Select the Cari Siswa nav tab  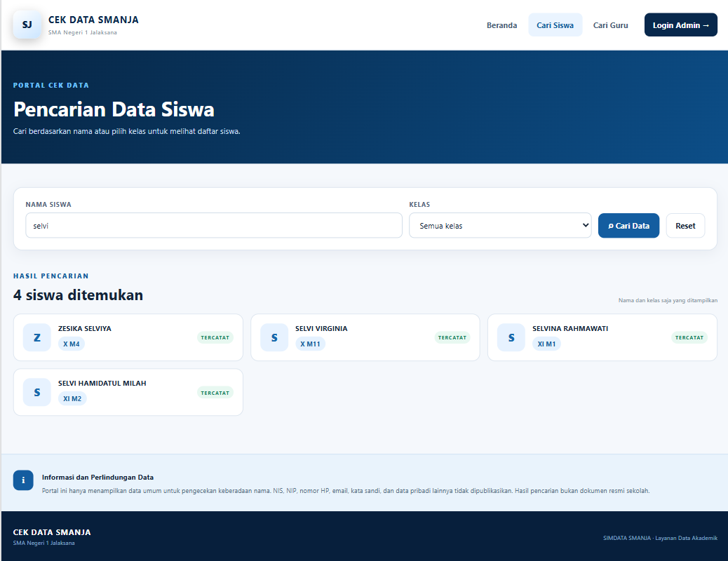(x=555, y=25)
